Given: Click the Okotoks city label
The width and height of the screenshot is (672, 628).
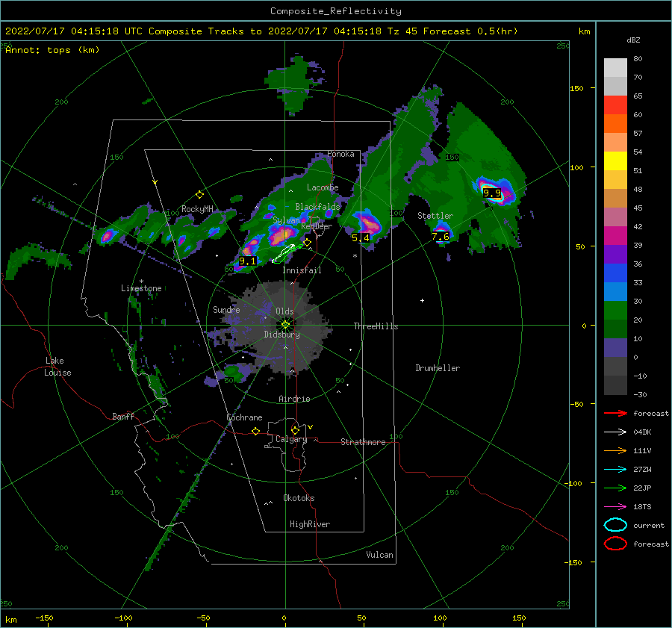Looking at the screenshot, I should pyautogui.click(x=299, y=498).
